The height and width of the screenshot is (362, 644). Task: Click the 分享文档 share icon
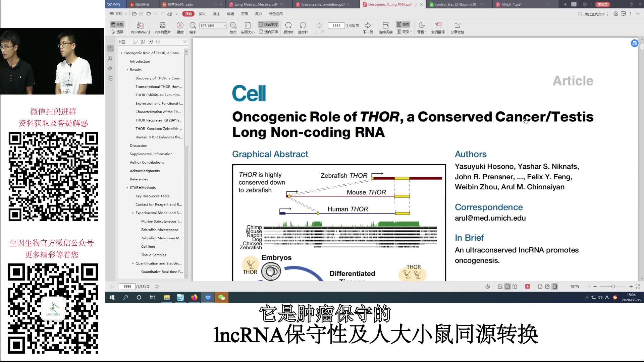click(x=458, y=28)
